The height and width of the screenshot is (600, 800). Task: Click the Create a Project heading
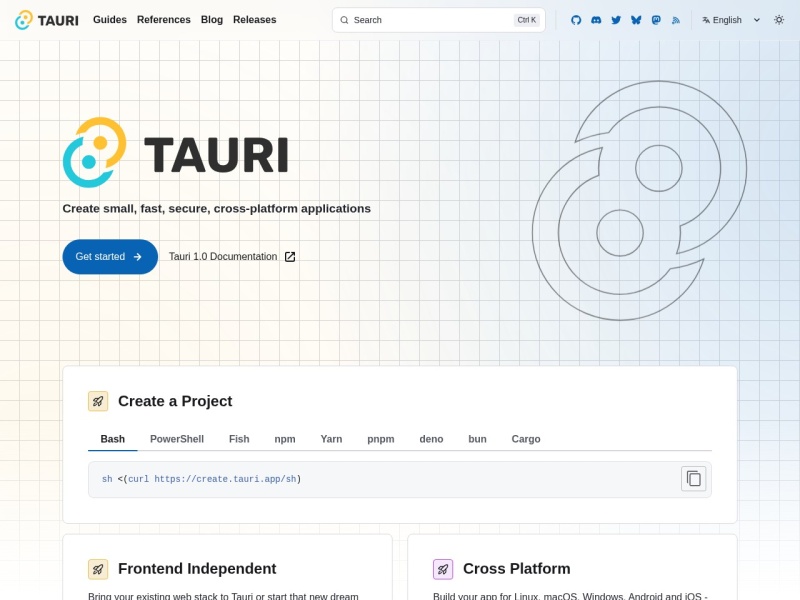coord(175,401)
